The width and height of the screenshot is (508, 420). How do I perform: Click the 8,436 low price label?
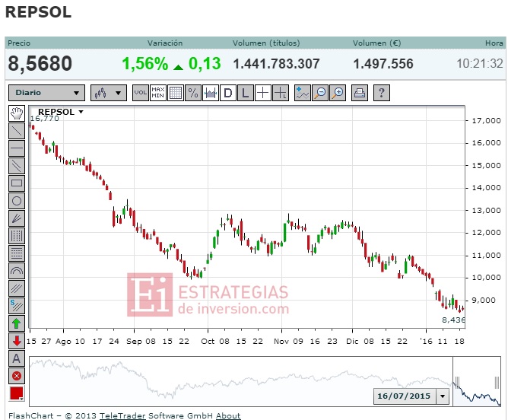pos(453,320)
